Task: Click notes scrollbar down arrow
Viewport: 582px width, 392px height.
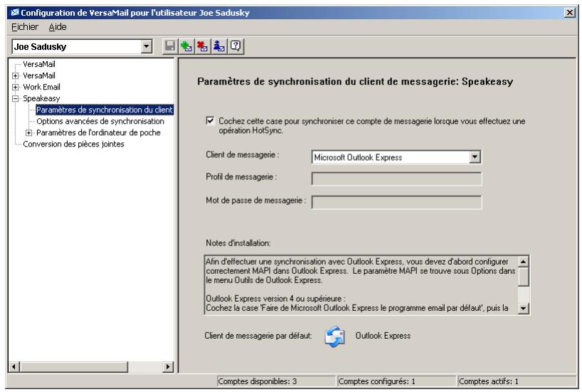Action: coord(524,308)
